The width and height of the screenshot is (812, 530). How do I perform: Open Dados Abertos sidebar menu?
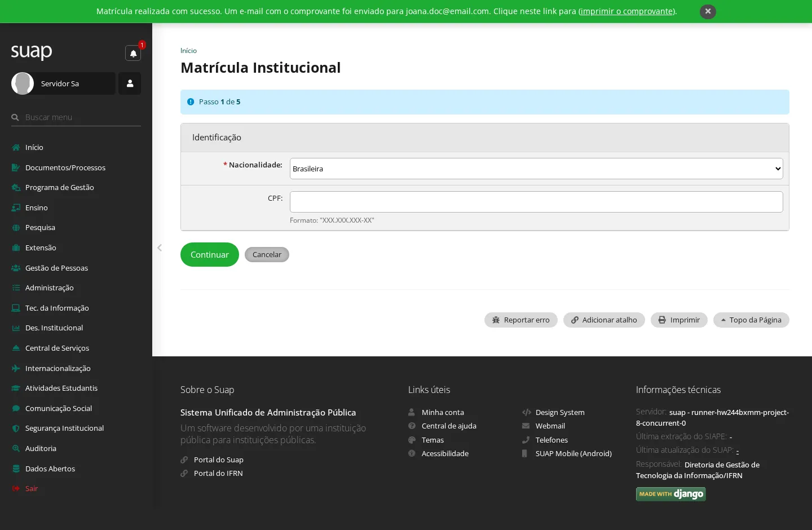pyautogui.click(x=76, y=469)
